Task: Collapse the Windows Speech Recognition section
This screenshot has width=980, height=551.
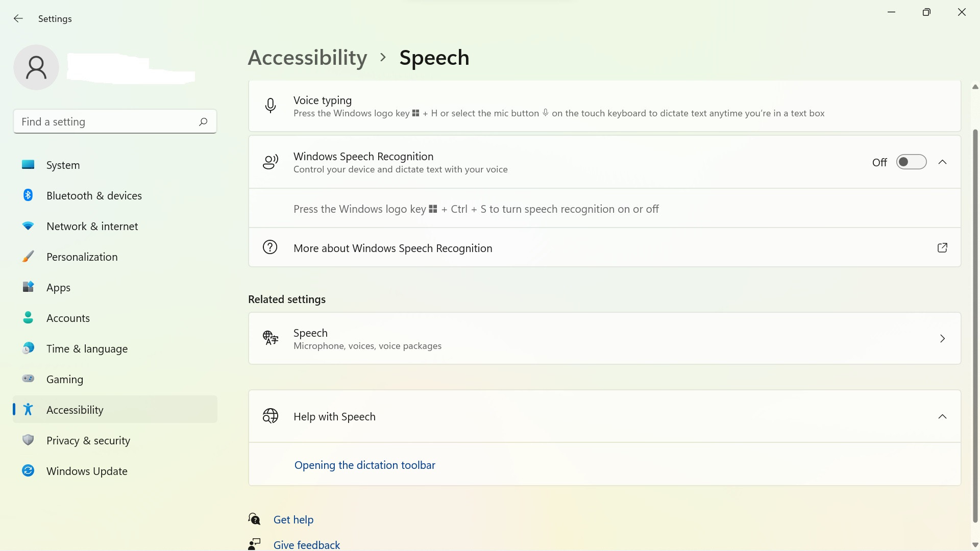Action: point(942,162)
